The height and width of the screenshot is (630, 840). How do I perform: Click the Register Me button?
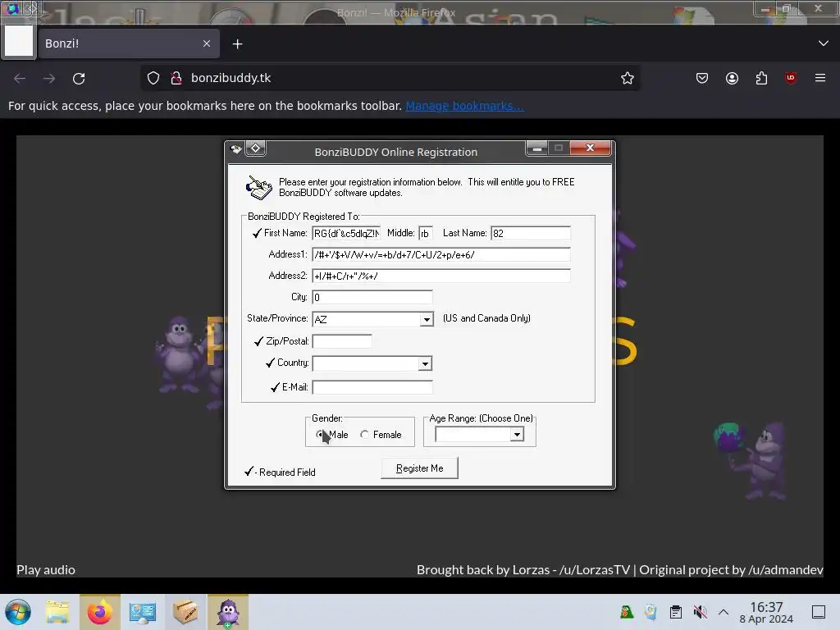point(419,468)
